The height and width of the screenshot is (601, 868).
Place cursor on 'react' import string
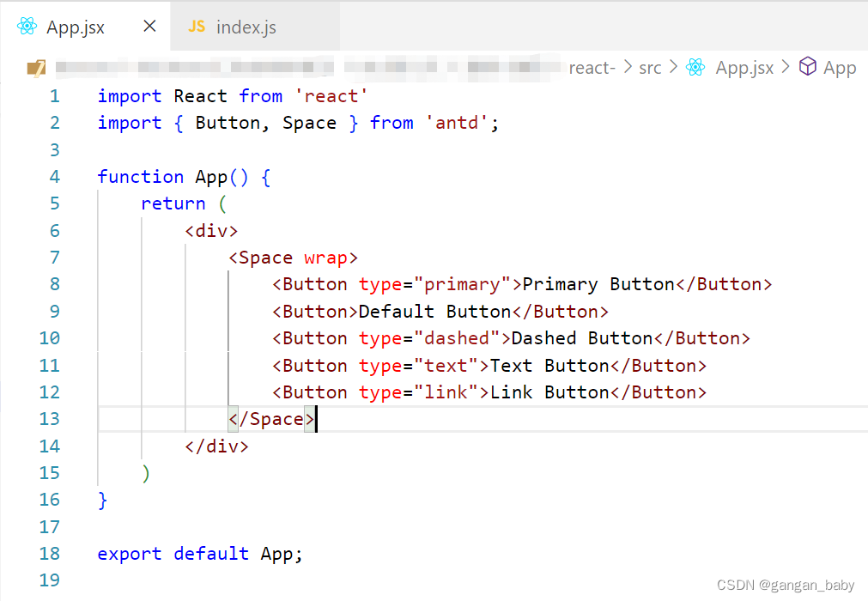click(x=331, y=96)
